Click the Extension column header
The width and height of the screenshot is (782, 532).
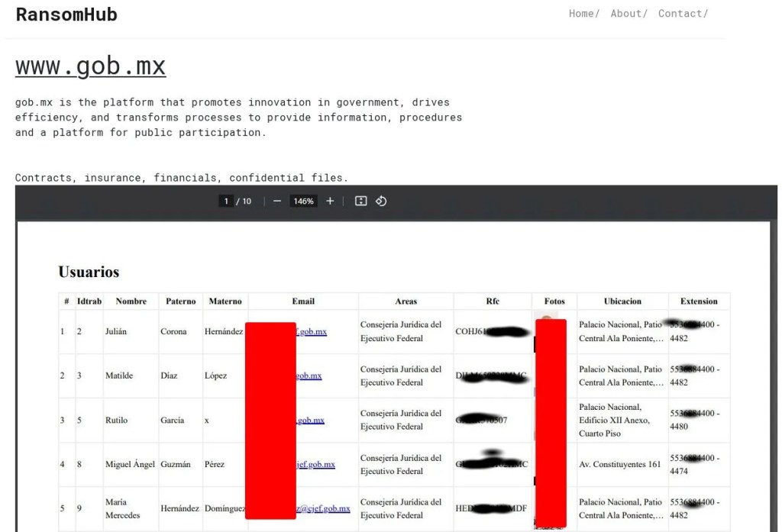(x=699, y=301)
